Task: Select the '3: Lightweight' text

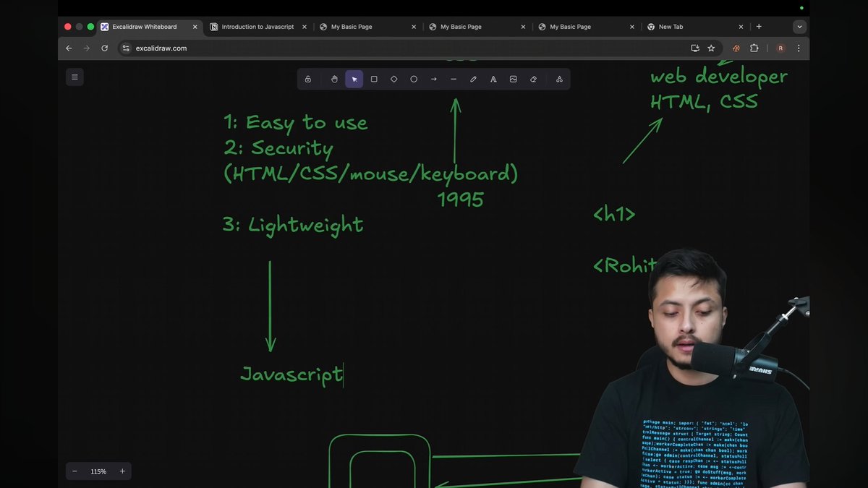Action: [293, 225]
